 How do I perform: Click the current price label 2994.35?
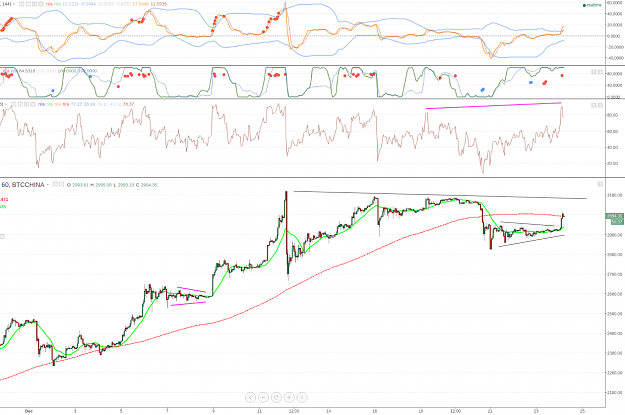[614, 216]
